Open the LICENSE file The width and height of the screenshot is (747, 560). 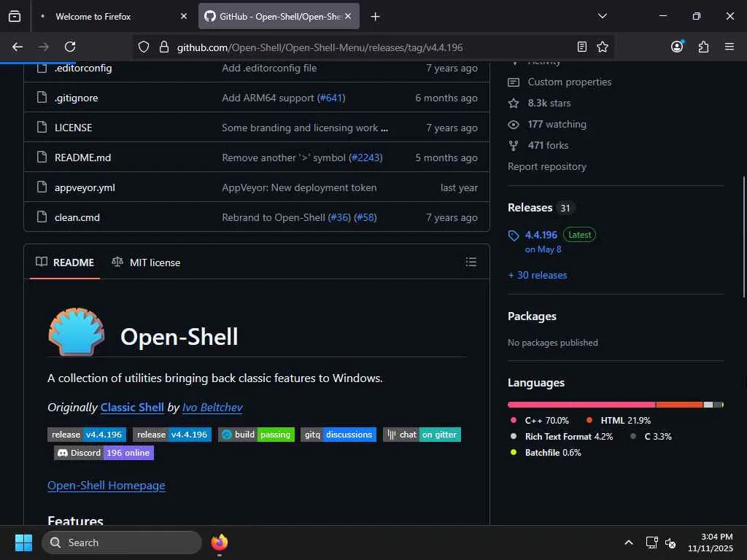click(74, 128)
